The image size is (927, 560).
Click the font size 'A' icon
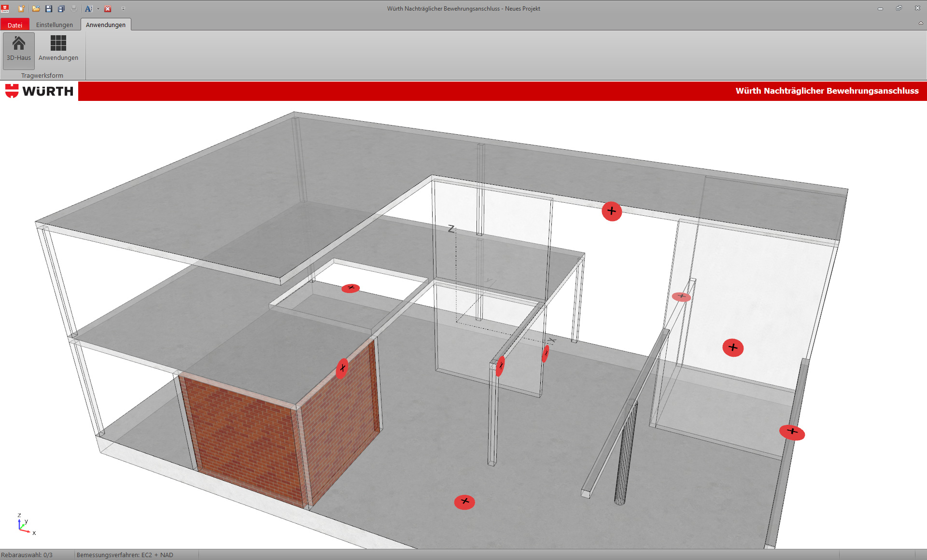click(89, 9)
